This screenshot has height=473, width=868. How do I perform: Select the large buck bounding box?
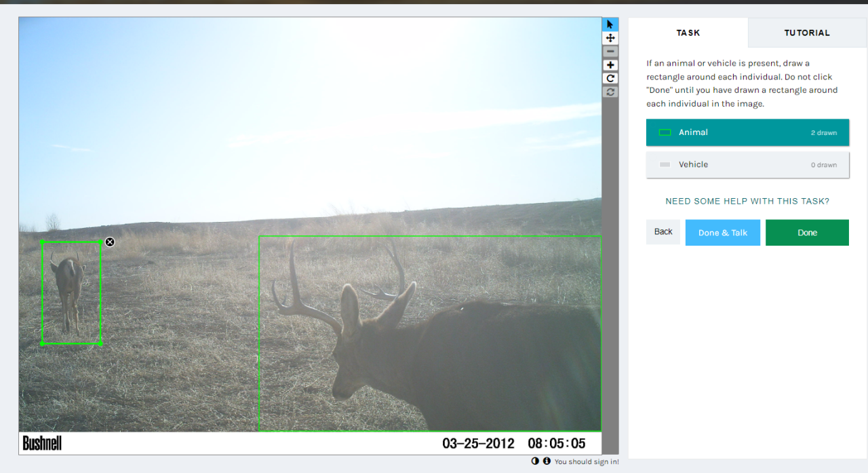click(430, 333)
